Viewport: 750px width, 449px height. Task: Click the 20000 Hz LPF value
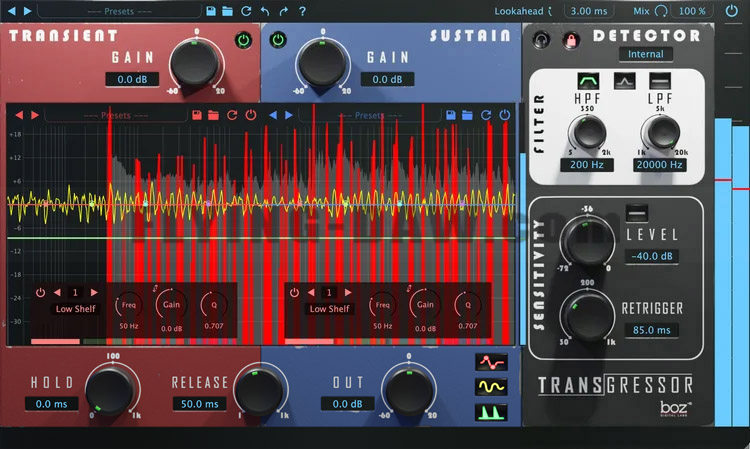(659, 165)
